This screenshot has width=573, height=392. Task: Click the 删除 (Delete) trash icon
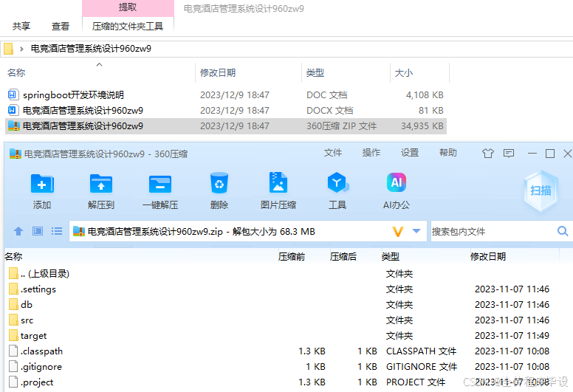tap(219, 182)
